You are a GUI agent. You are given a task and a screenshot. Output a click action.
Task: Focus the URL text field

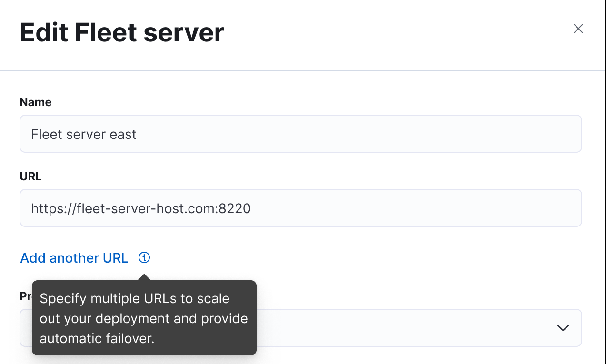tap(300, 208)
